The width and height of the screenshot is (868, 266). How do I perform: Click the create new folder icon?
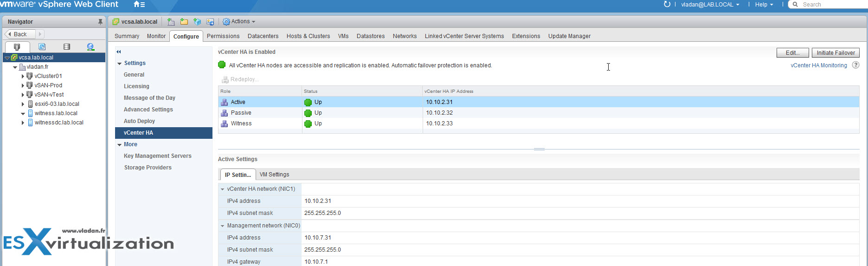coord(184,22)
